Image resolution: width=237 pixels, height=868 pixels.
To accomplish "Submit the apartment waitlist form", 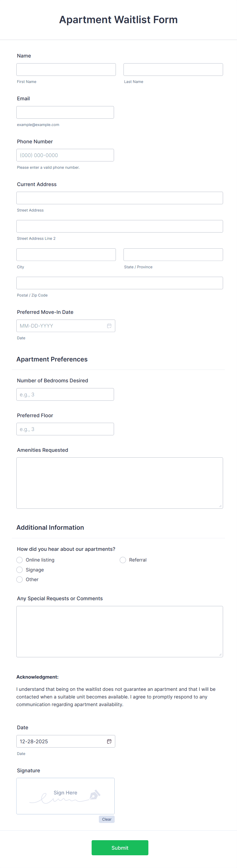I will [x=120, y=847].
